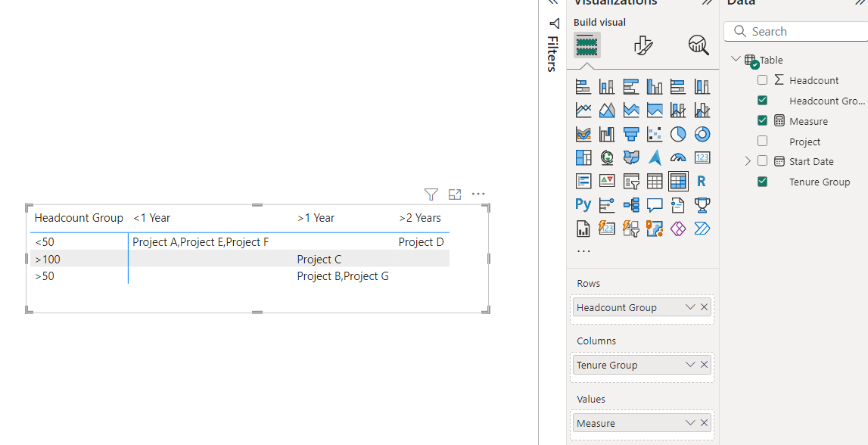This screenshot has width=868, height=445.
Task: Insert the Q&A speech bubble visual
Action: (655, 205)
